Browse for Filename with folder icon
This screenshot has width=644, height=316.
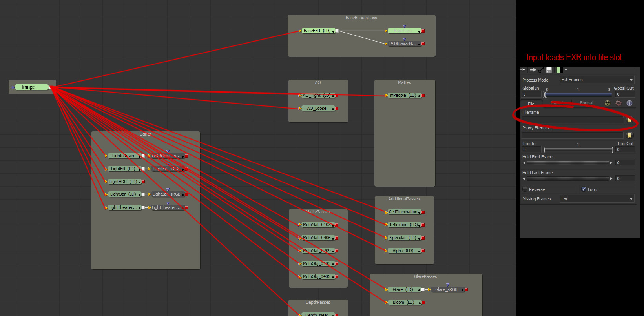click(x=629, y=120)
